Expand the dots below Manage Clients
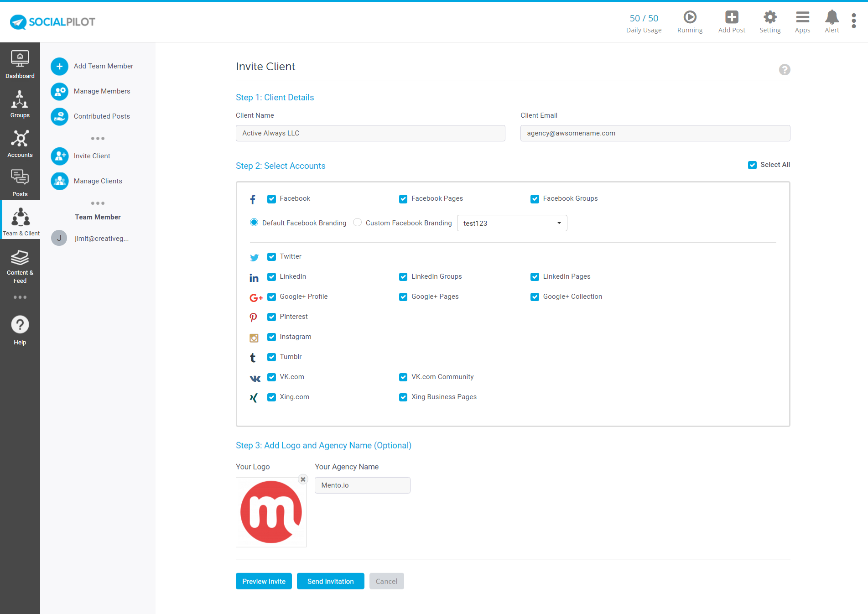The image size is (868, 614). [x=98, y=203]
